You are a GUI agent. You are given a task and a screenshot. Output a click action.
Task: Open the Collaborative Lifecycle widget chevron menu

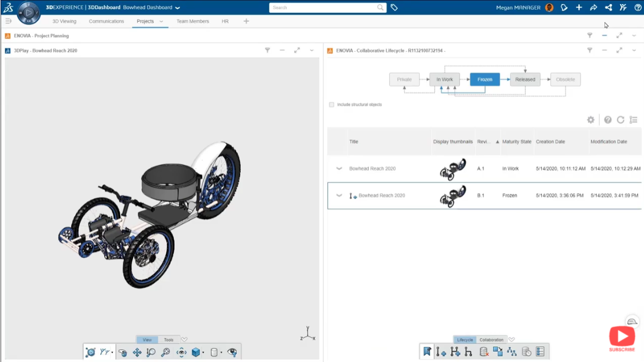[x=634, y=50]
